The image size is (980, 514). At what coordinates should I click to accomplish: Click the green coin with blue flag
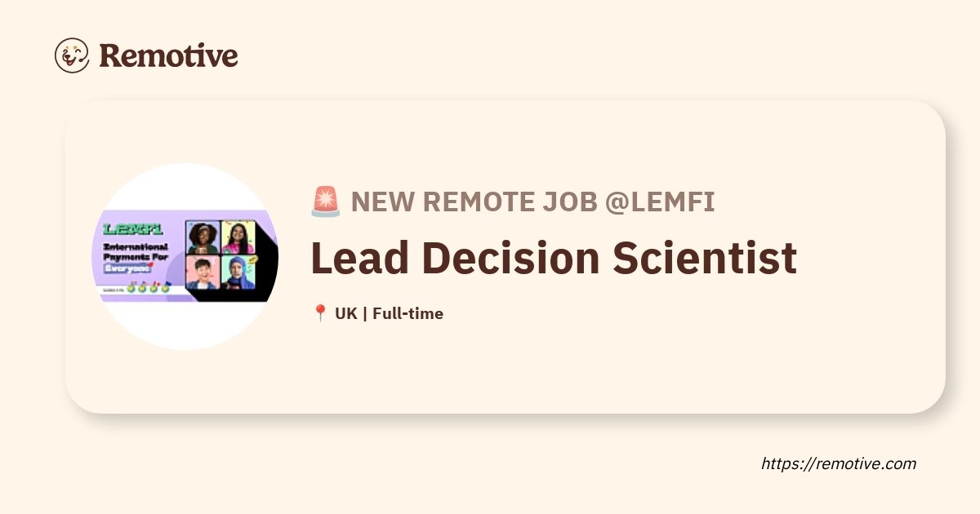166,287
